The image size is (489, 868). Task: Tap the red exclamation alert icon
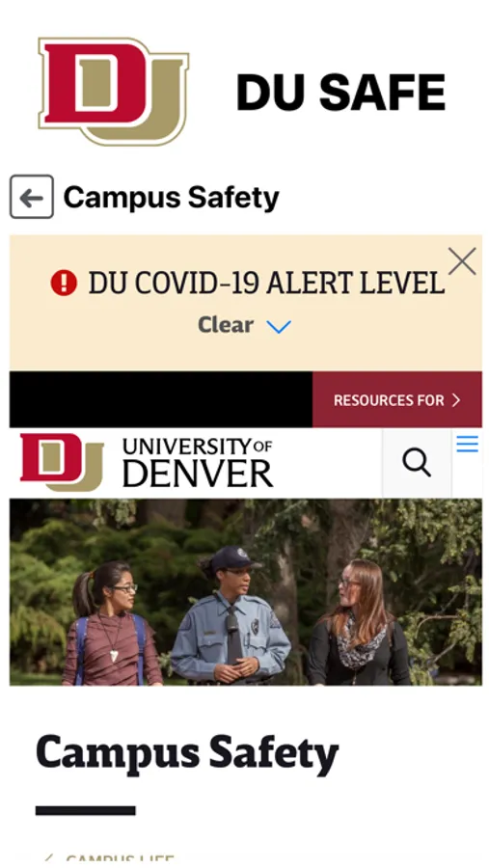64,283
